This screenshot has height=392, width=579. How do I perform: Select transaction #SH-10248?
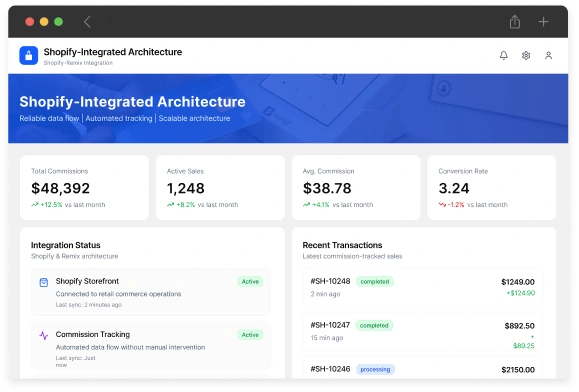pyautogui.click(x=422, y=287)
